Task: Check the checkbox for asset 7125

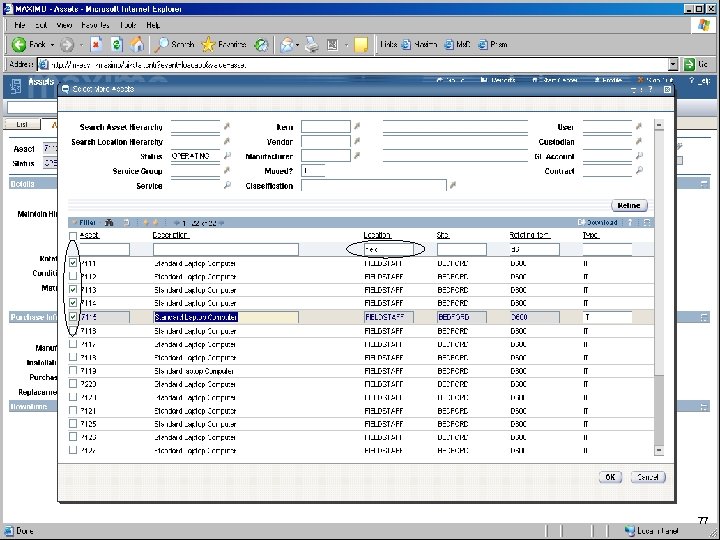Action: point(73,423)
